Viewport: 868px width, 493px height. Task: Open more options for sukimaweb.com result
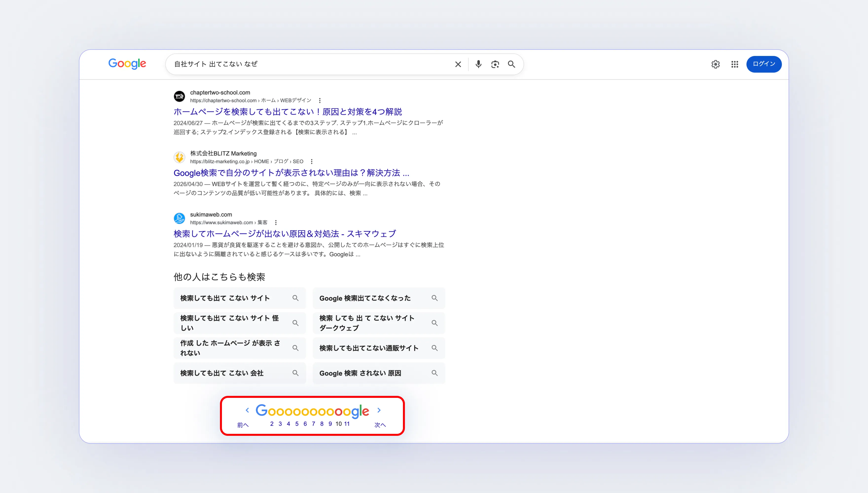(x=276, y=222)
